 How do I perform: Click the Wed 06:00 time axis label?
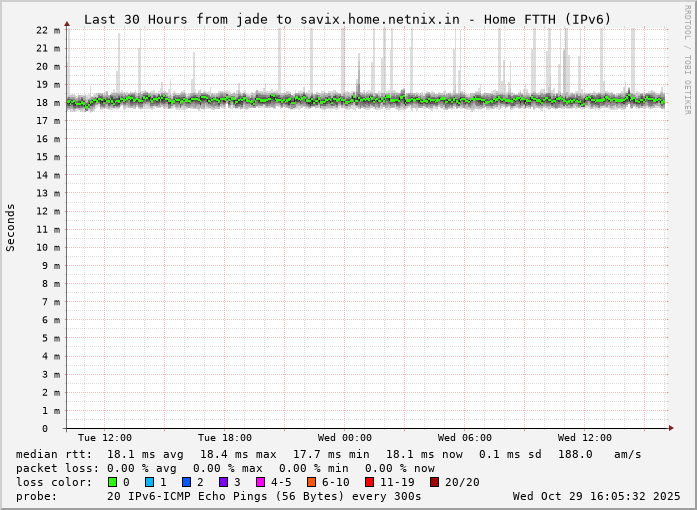tap(465, 438)
